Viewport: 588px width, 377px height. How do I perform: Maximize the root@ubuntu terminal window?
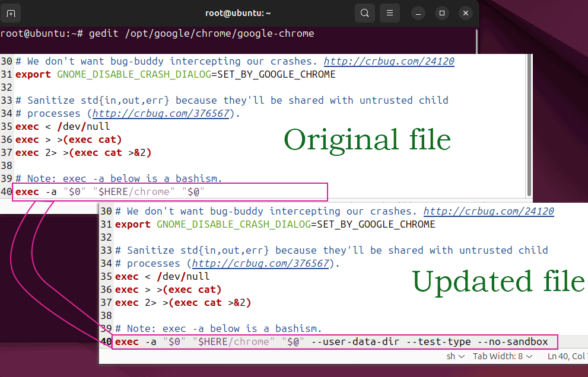442,14
